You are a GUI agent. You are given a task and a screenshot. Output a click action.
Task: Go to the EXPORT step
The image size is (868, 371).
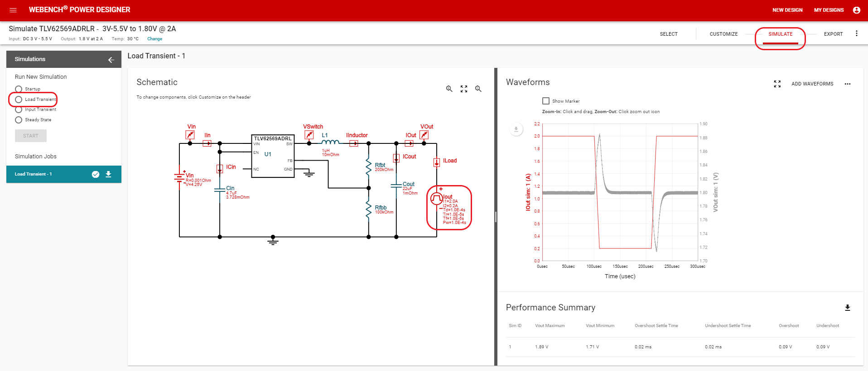(833, 34)
